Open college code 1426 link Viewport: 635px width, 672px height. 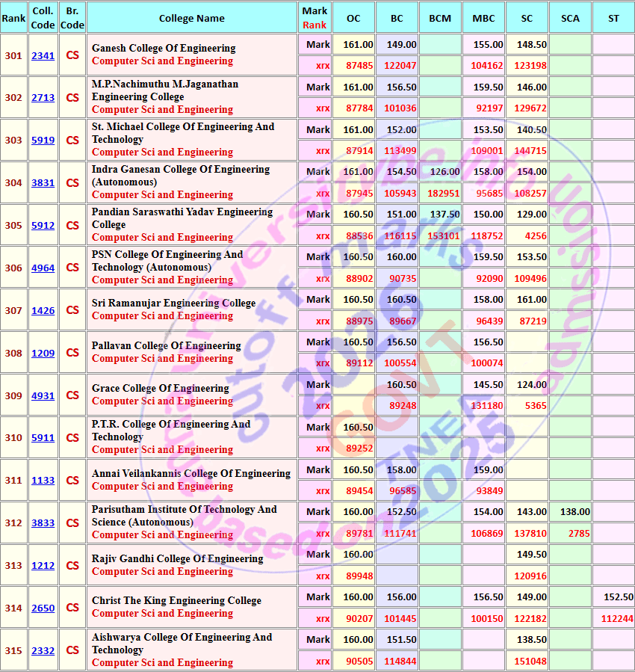pos(43,311)
